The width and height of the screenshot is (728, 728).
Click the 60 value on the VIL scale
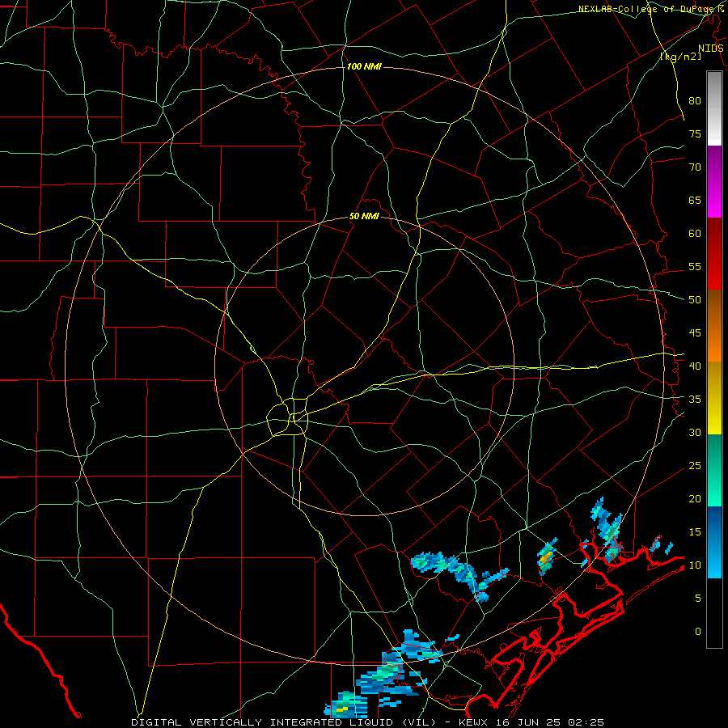coord(695,234)
